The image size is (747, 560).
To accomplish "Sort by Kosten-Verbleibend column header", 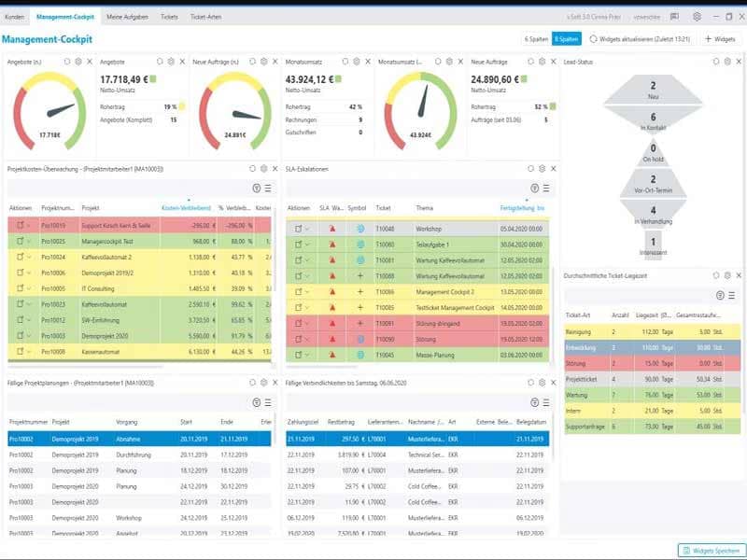I will (x=186, y=207).
